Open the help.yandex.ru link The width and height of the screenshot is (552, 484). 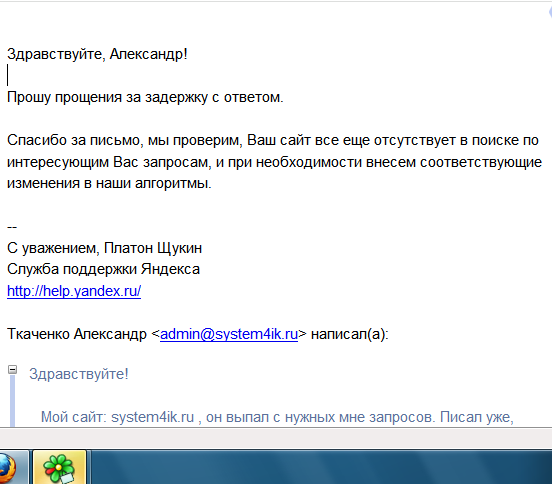(x=74, y=291)
